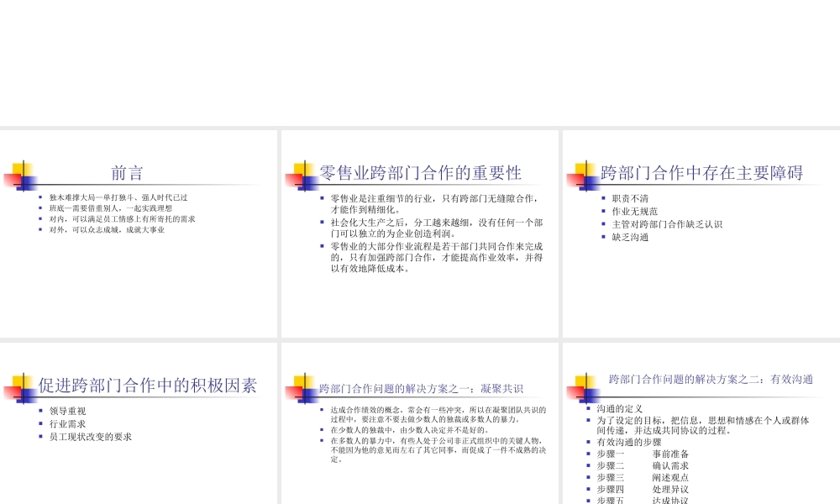Click the bullet 员工现状改变的要求
840x504 pixels.
click(91, 437)
